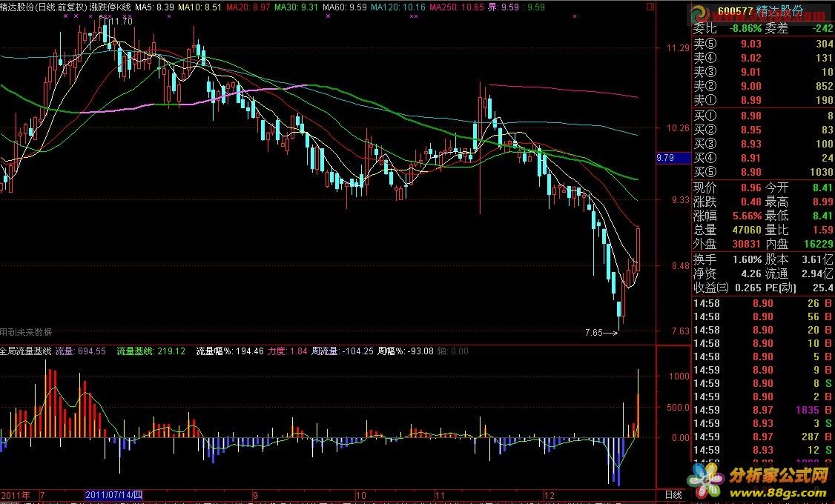This screenshot has width=835, height=504.
Task: Click the 流量幅%: 194.46 label
Action: pyautogui.click(x=230, y=351)
